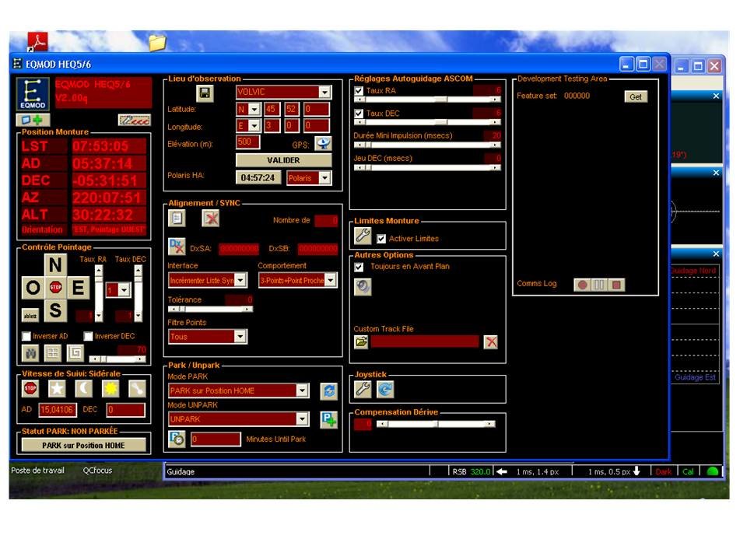Slew east with the E button
The image size is (747, 560).
coord(78,288)
